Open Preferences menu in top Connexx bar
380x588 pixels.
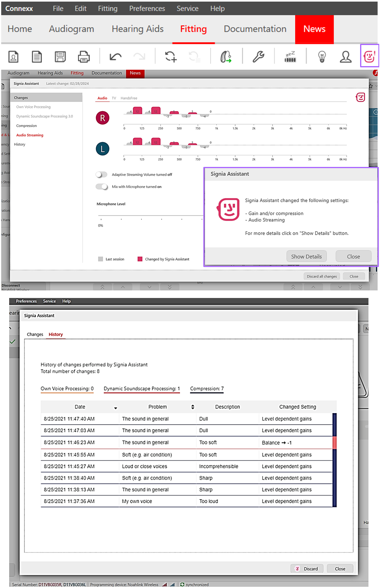click(147, 8)
